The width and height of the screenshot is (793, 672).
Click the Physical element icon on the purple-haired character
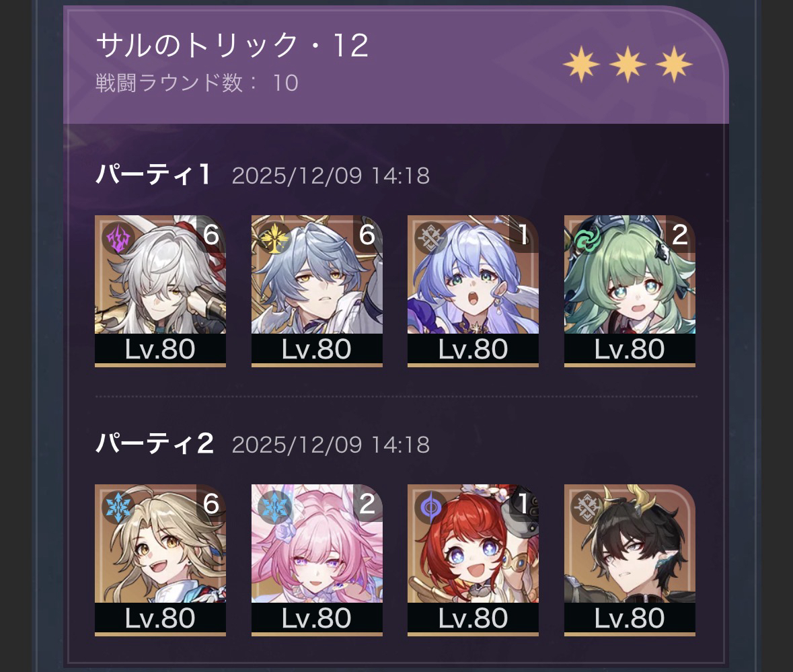[431, 237]
